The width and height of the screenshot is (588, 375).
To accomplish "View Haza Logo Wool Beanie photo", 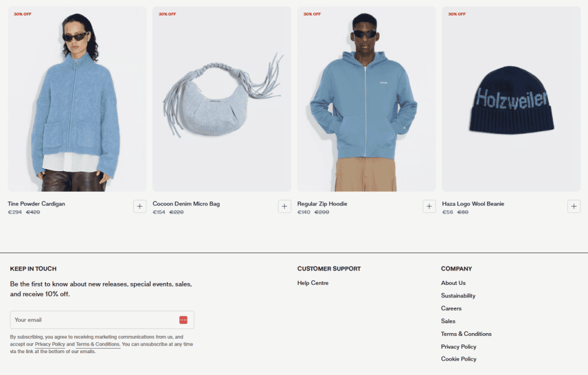I will (511, 99).
